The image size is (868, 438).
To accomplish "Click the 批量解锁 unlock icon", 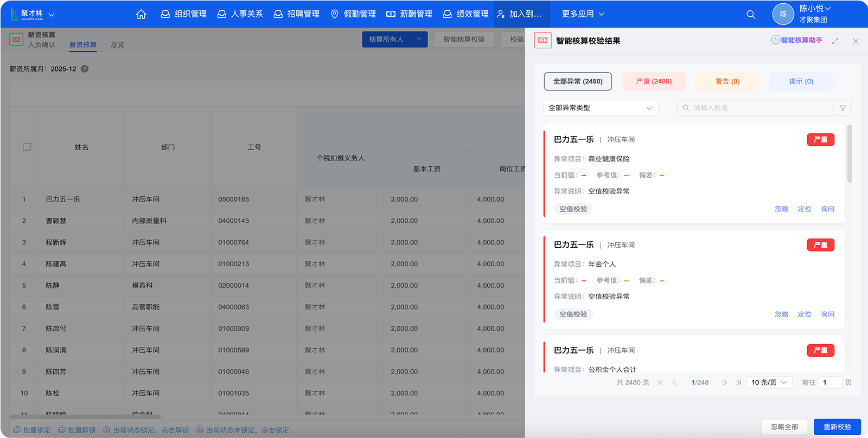I will click(x=62, y=429).
